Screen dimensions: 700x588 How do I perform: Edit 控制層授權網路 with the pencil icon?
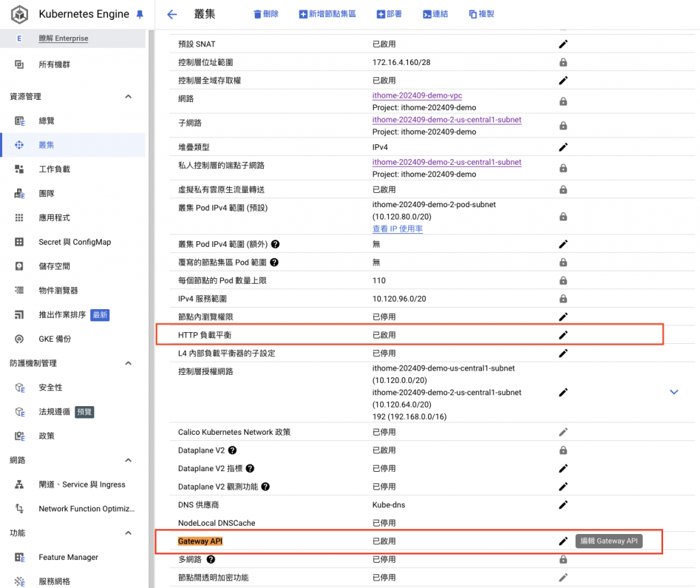pyautogui.click(x=563, y=392)
